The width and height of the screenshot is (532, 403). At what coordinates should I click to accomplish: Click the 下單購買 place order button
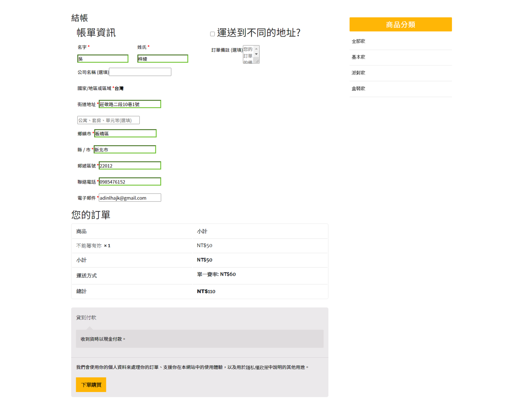(91, 384)
